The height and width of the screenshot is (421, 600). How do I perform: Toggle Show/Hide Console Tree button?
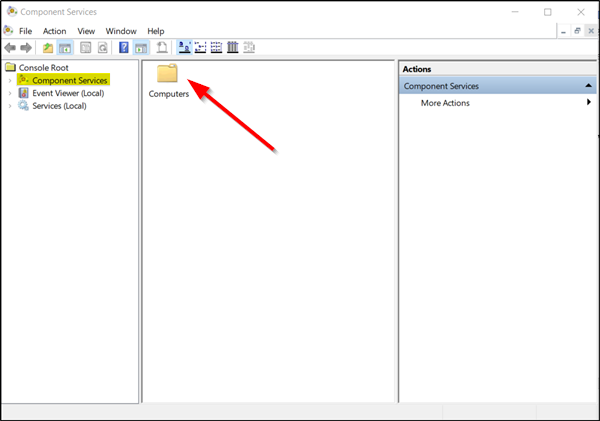pos(65,48)
